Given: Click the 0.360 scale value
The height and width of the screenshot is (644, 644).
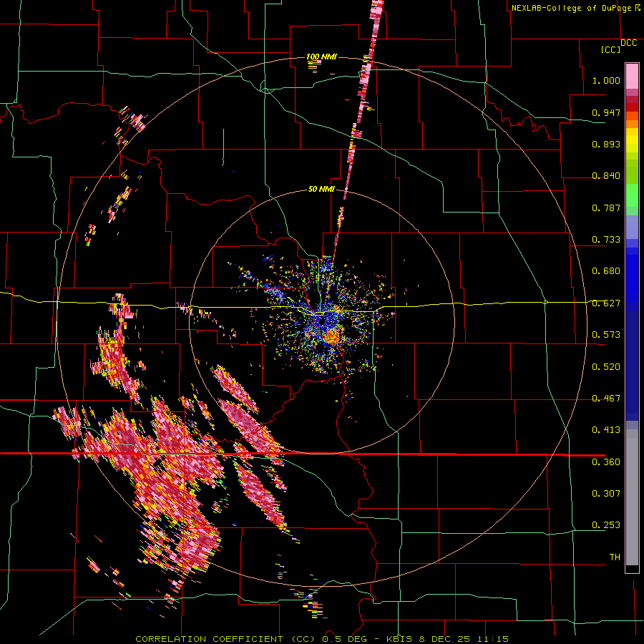Looking at the screenshot, I should pos(606,462).
